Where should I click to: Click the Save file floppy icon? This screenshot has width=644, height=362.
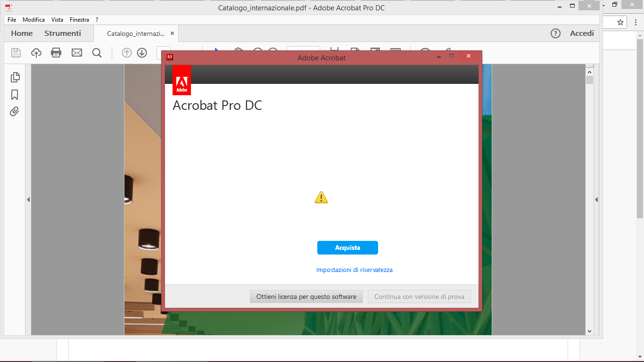coord(16,53)
